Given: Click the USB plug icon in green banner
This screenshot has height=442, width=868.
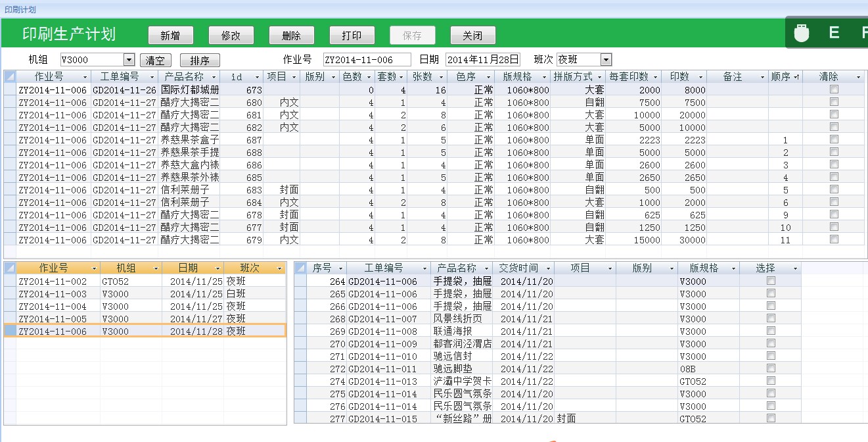Looking at the screenshot, I should [801, 33].
